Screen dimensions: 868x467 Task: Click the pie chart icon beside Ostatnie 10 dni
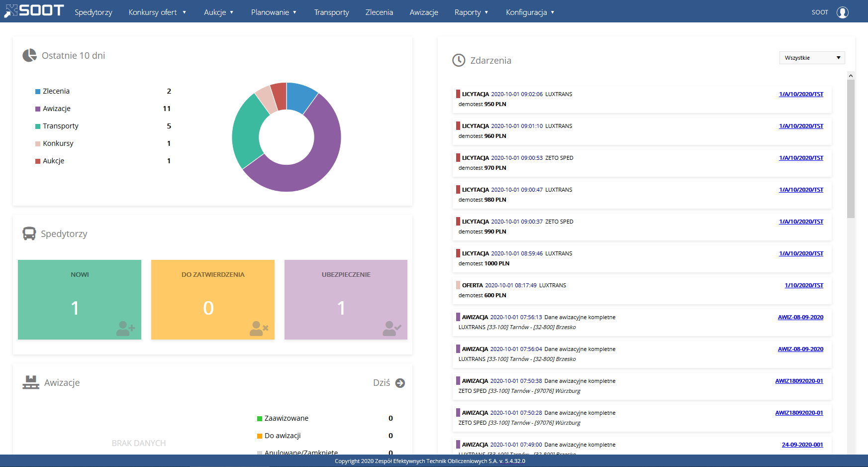29,55
